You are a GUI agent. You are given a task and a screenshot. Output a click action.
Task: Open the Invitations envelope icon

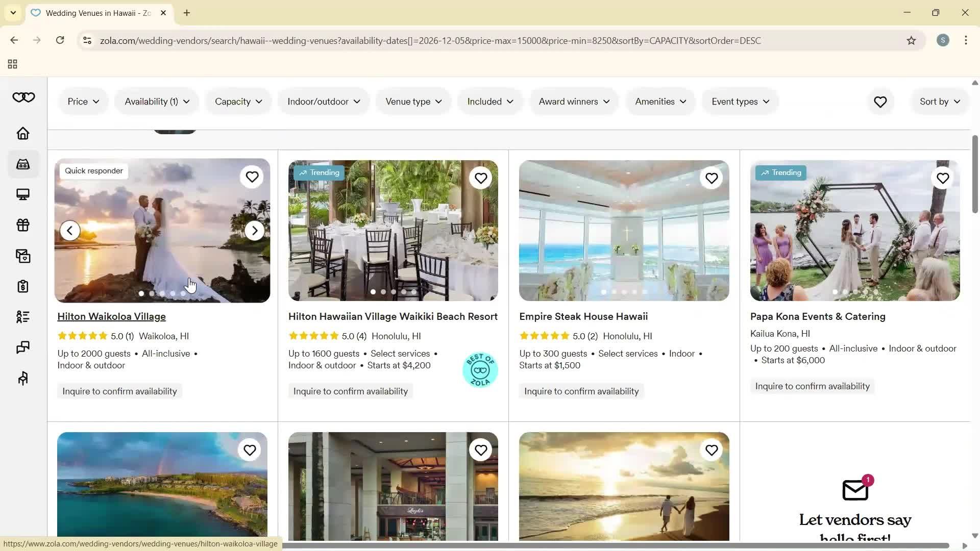click(x=22, y=256)
